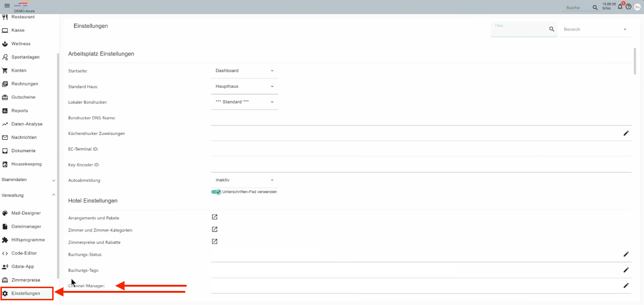
Task: Open the Startseite Dashboard dropdown
Action: (244, 70)
